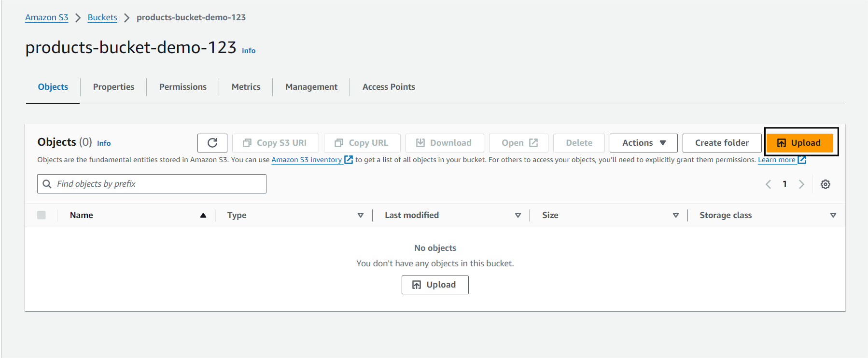
Task: Click the Last modified column header
Action: pyautogui.click(x=412, y=215)
